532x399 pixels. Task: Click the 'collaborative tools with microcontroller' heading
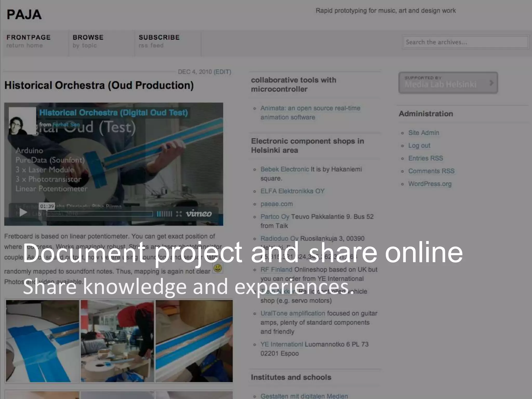[x=294, y=84]
